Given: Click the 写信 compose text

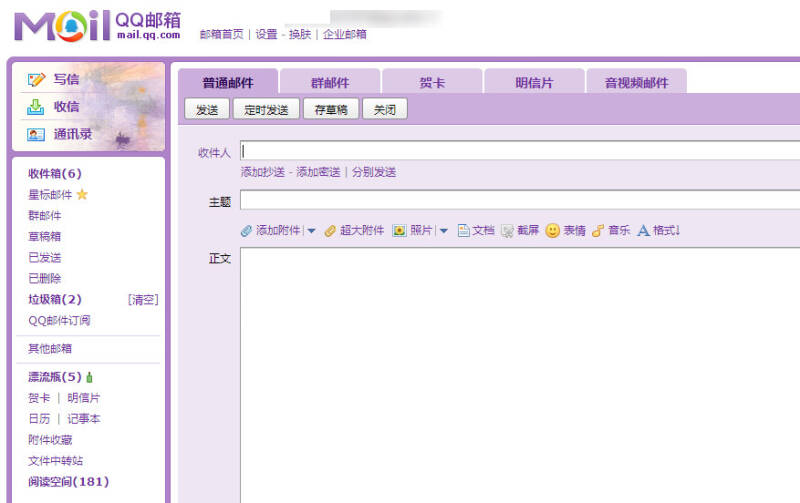Looking at the screenshot, I should (x=66, y=80).
